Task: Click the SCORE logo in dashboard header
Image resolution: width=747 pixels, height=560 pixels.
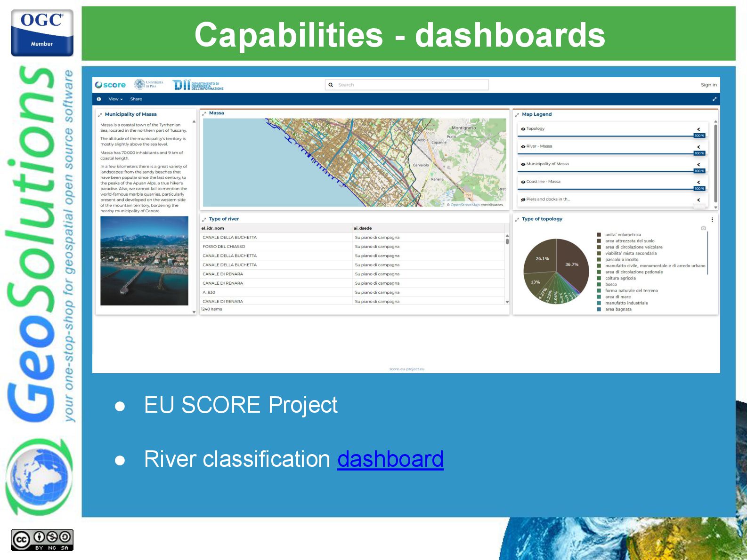Action: pos(110,85)
